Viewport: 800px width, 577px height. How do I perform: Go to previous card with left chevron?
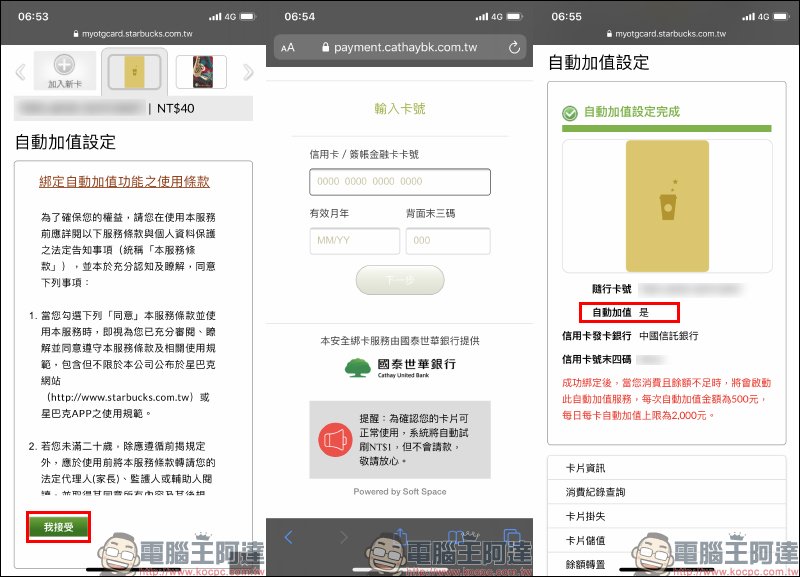21,72
